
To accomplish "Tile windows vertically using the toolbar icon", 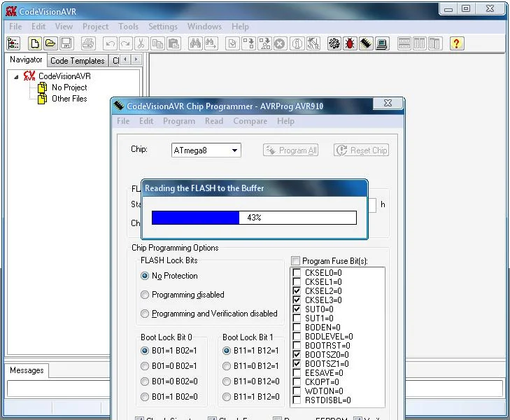I will point(420,43).
